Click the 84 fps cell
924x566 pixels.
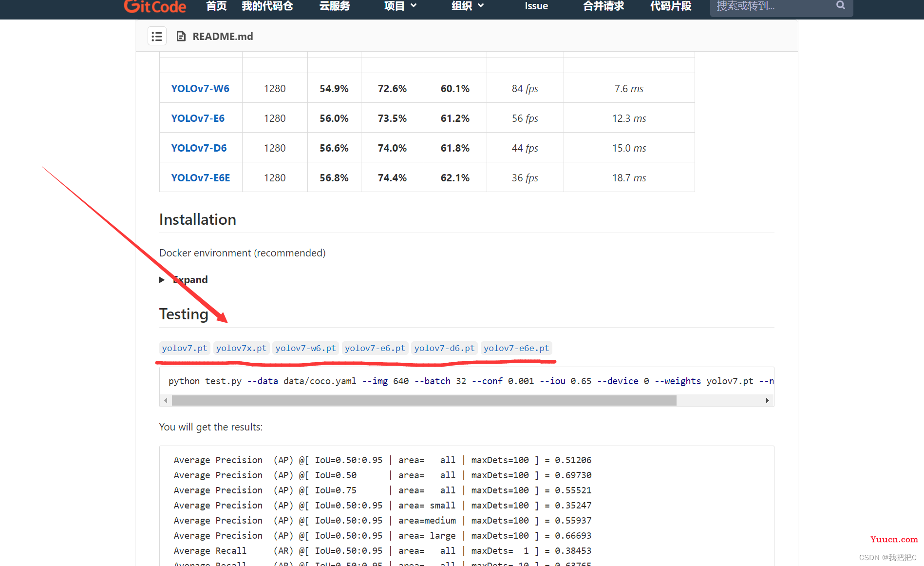(x=525, y=89)
